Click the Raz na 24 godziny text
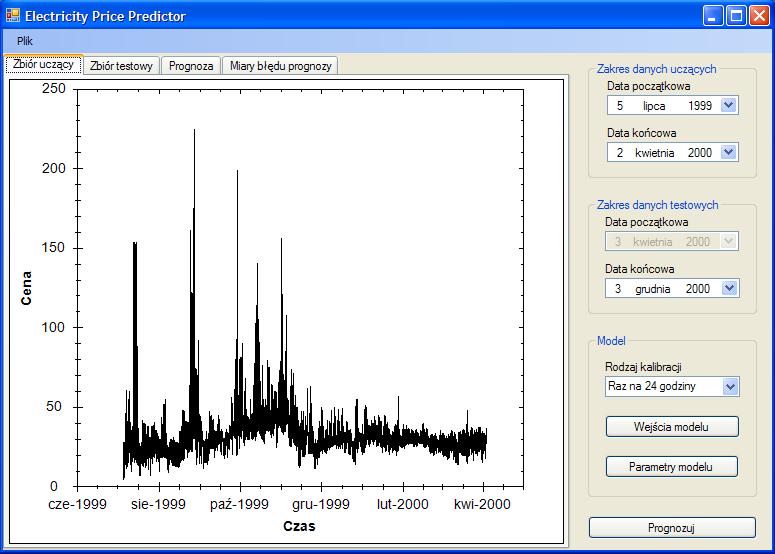775x554 pixels. 652,386
